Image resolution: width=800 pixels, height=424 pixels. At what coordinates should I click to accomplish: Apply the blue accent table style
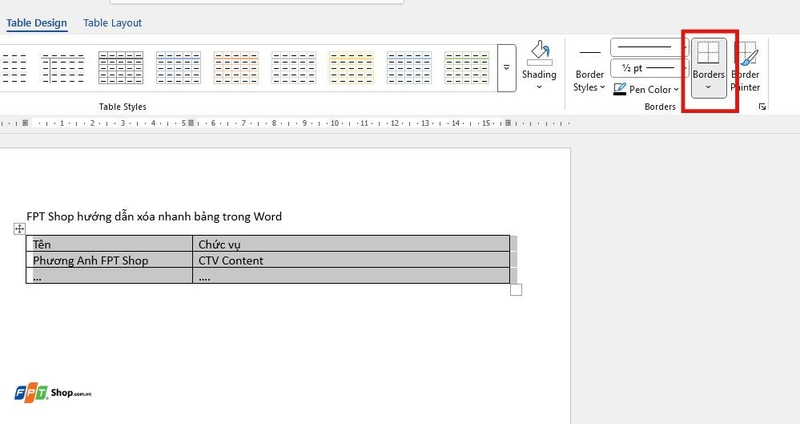178,67
